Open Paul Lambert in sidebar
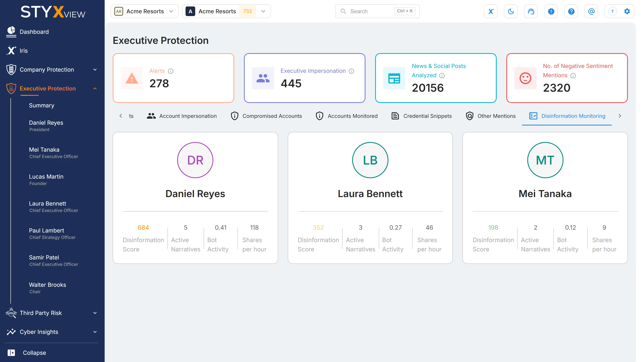Image resolution: width=644 pixels, height=362 pixels. click(x=52, y=233)
